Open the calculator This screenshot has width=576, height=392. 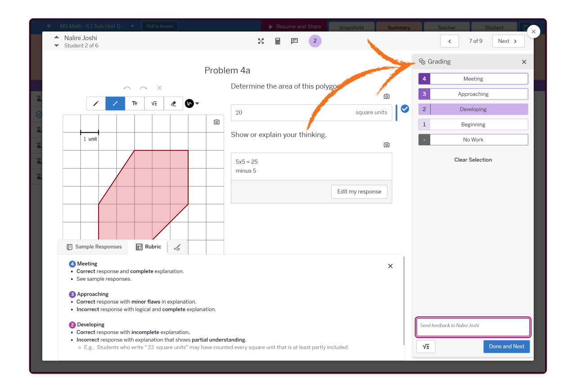pos(278,41)
